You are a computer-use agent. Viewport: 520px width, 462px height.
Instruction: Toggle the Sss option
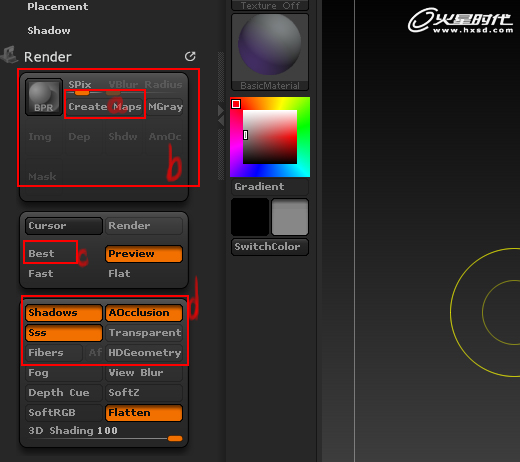click(64, 333)
